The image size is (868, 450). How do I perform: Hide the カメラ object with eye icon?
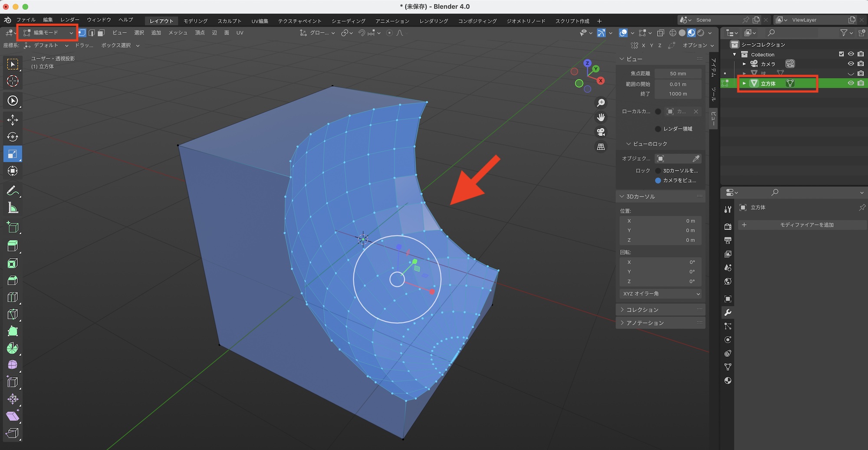pos(851,64)
